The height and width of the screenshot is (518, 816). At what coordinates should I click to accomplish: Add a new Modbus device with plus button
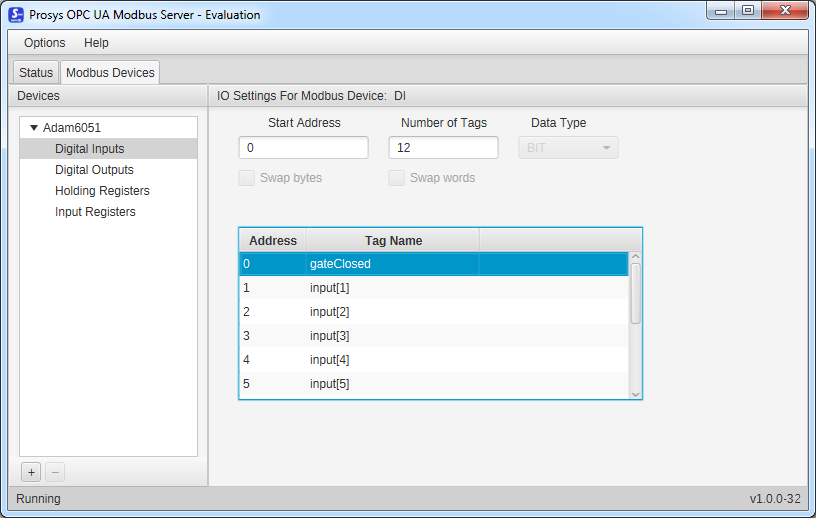coord(31,472)
